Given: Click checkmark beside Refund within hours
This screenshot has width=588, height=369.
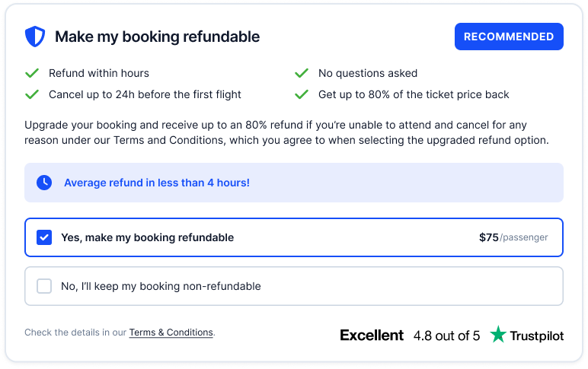Looking at the screenshot, I should pyautogui.click(x=32, y=73).
